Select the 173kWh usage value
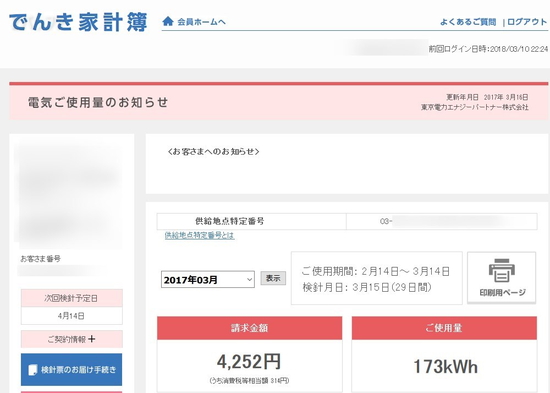Image resolution: width=550 pixels, height=393 pixels. pos(445,366)
